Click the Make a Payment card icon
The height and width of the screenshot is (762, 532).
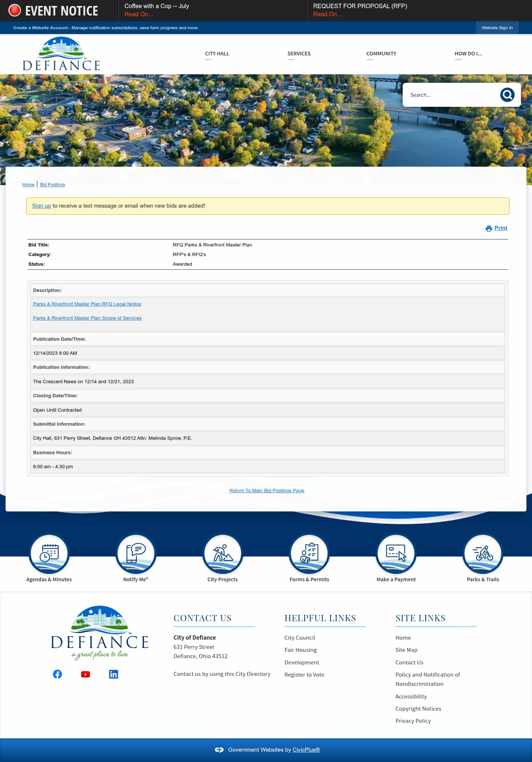coord(396,553)
